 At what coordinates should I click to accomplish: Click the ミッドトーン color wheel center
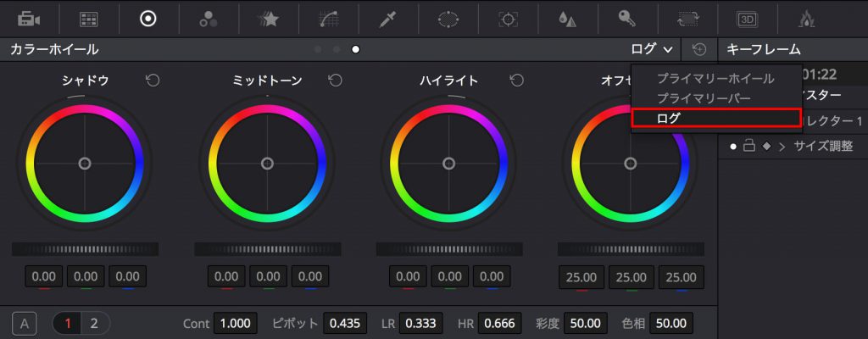coord(267,164)
